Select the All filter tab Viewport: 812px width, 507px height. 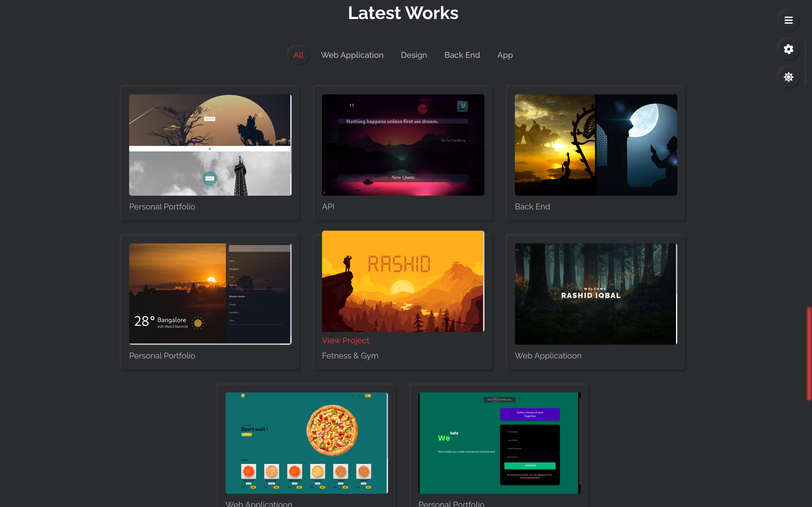[x=298, y=55]
